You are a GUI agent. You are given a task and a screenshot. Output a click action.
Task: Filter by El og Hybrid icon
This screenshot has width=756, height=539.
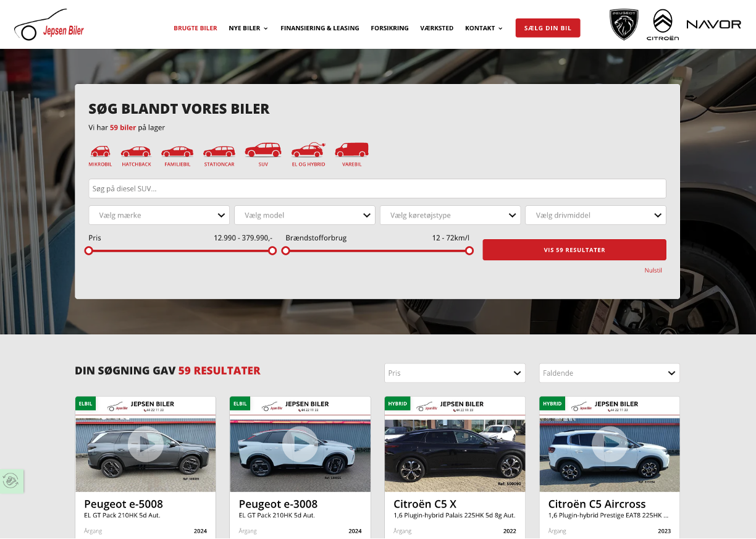(x=308, y=150)
